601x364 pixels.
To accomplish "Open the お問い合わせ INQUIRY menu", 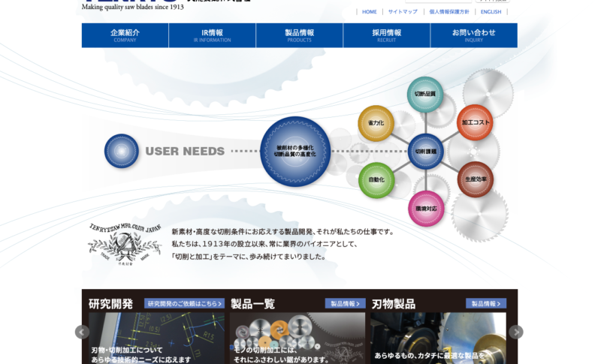I will pos(474,35).
